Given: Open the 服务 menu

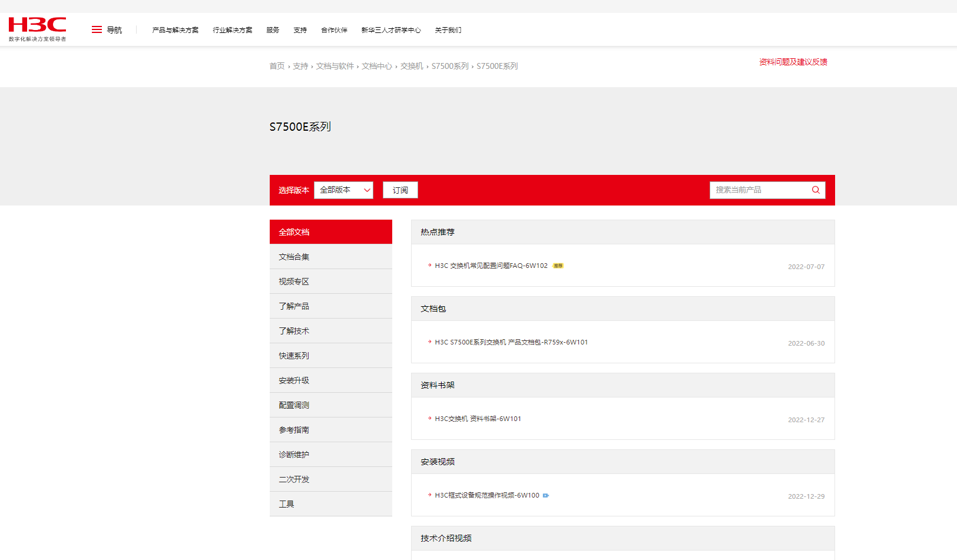Looking at the screenshot, I should (273, 30).
